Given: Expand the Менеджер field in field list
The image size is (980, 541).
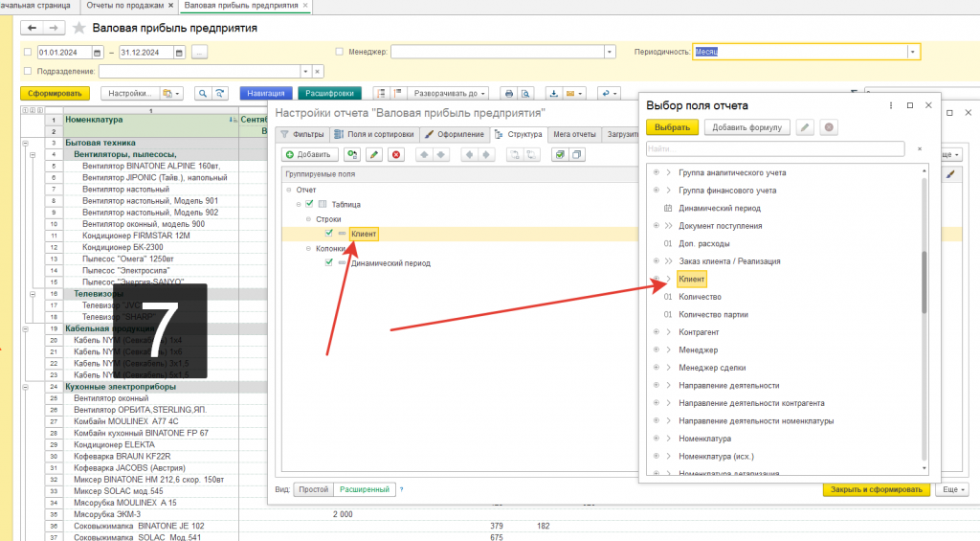Looking at the screenshot, I should coord(657,349).
